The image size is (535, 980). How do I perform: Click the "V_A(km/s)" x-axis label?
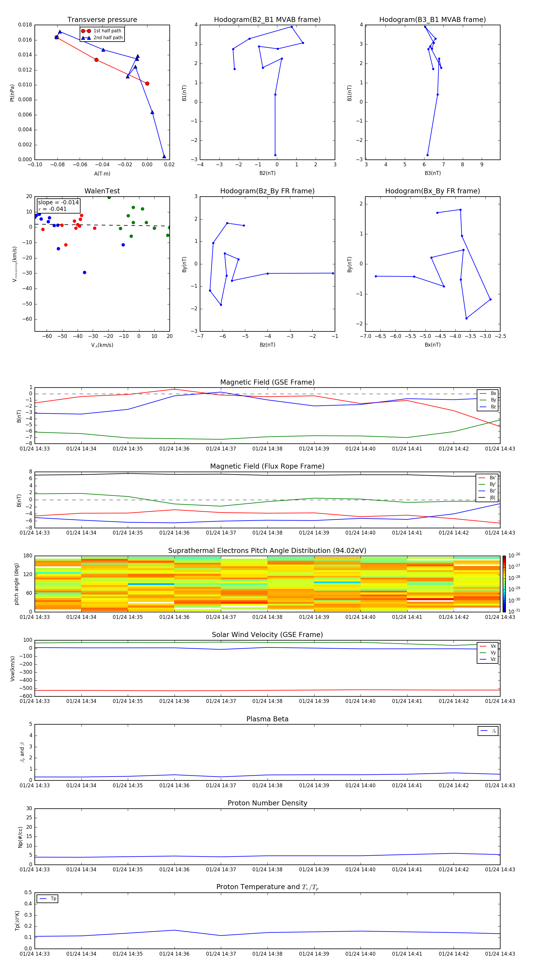point(102,345)
